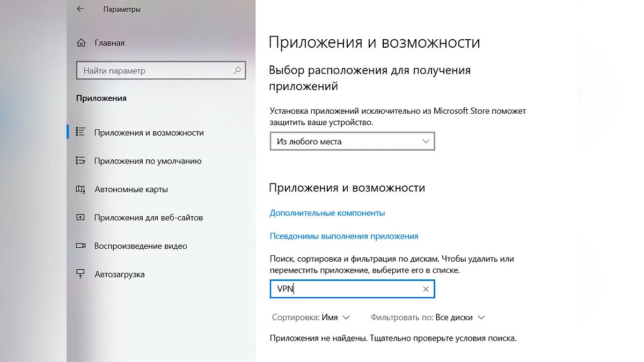Screen dimensions: 644x362
Task: Go to Главная page
Action: [x=109, y=43]
